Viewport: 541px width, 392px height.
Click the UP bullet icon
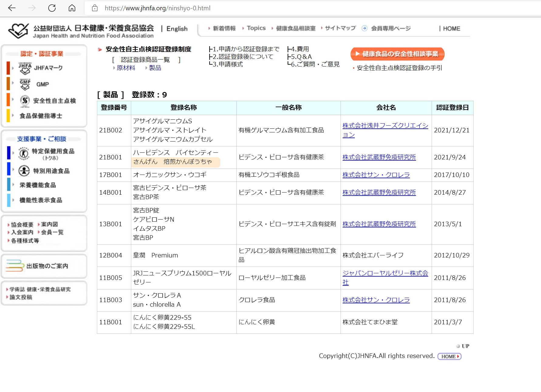click(x=458, y=346)
